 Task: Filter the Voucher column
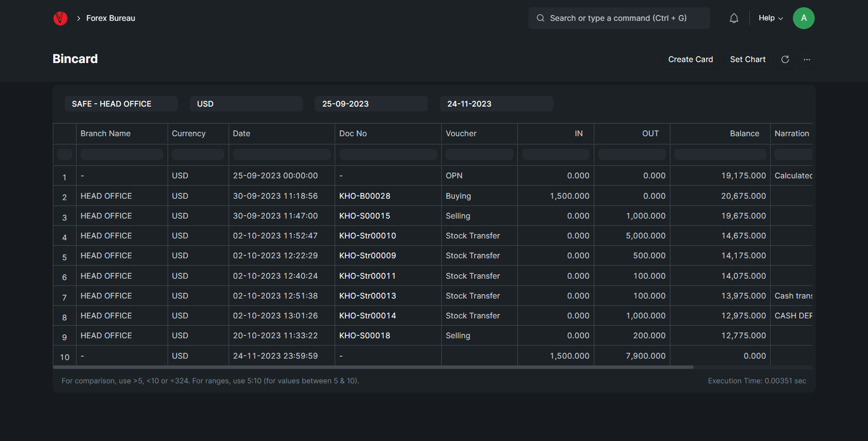pos(480,155)
